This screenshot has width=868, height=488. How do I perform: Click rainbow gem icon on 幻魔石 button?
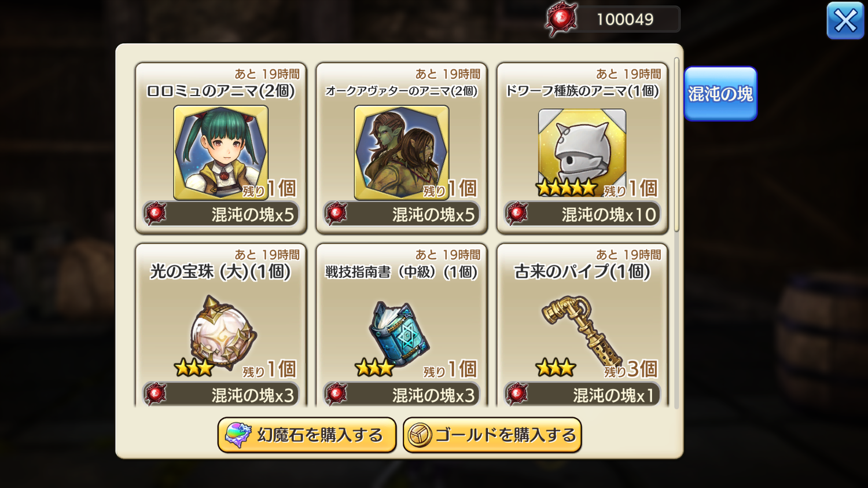(x=237, y=435)
